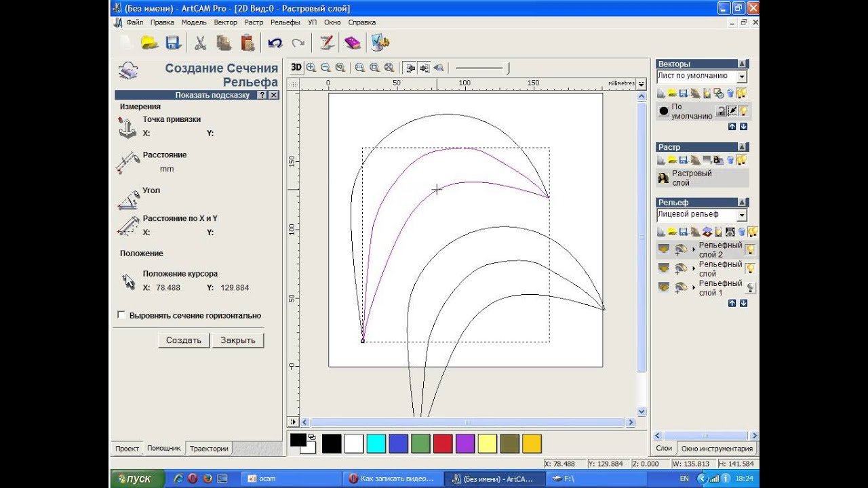The height and width of the screenshot is (488, 868).
Task: Enable 'Выровнять сечение горизонтально' checkbox
Action: (121, 315)
